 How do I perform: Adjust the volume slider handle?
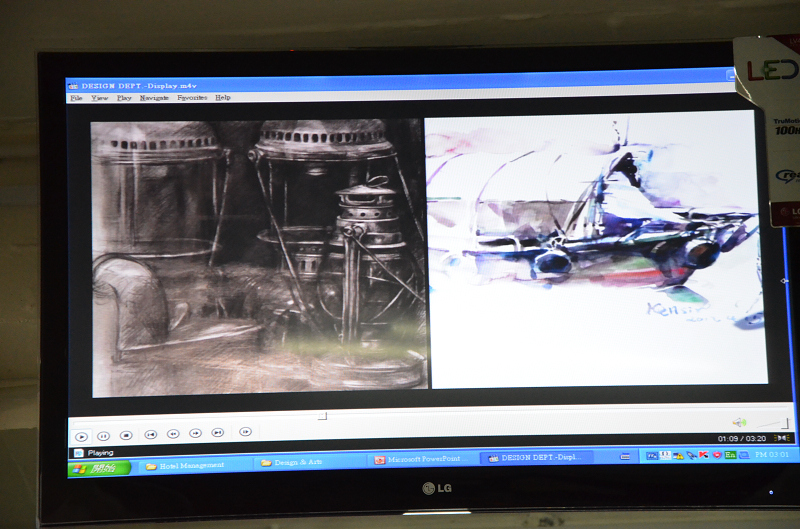click(x=785, y=423)
